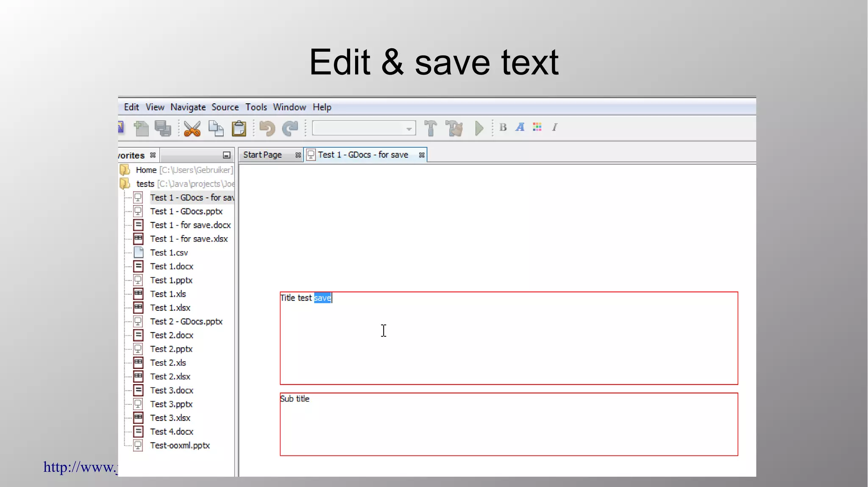The height and width of the screenshot is (487, 868).
Task: Click the green Run project arrow
Action: (x=479, y=128)
